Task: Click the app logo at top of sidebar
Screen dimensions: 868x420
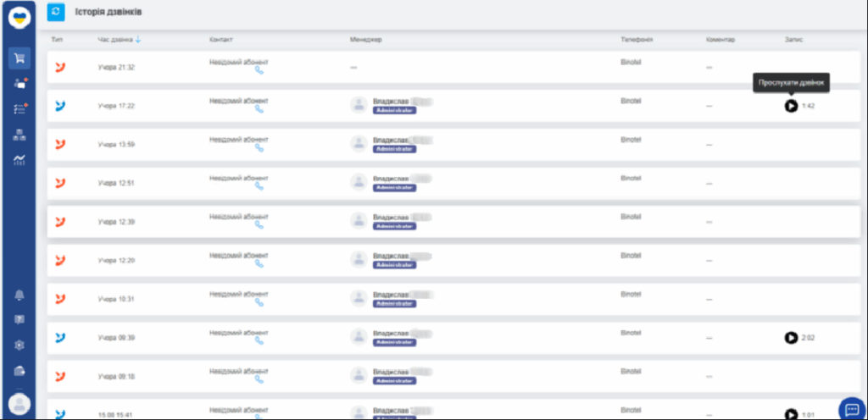Action: tap(19, 16)
